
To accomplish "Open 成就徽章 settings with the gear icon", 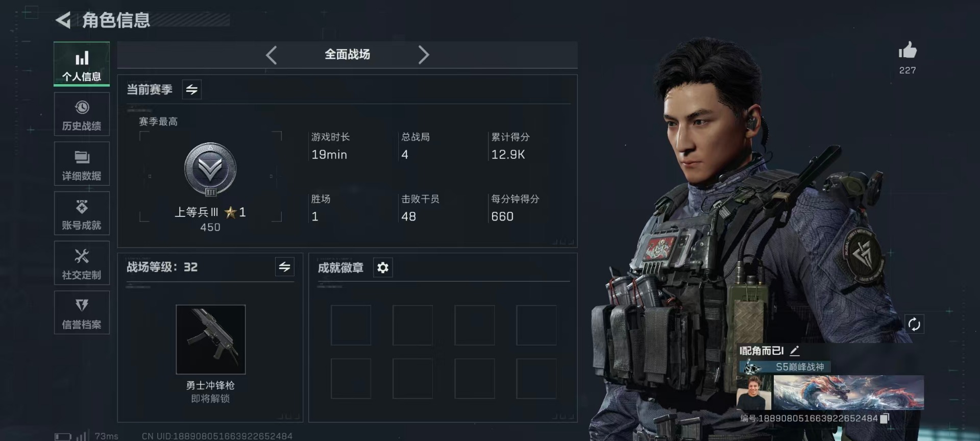I will click(x=383, y=267).
